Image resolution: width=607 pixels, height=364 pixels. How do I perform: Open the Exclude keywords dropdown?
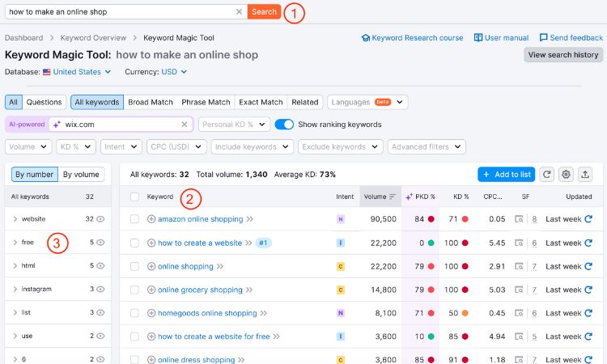coord(340,147)
